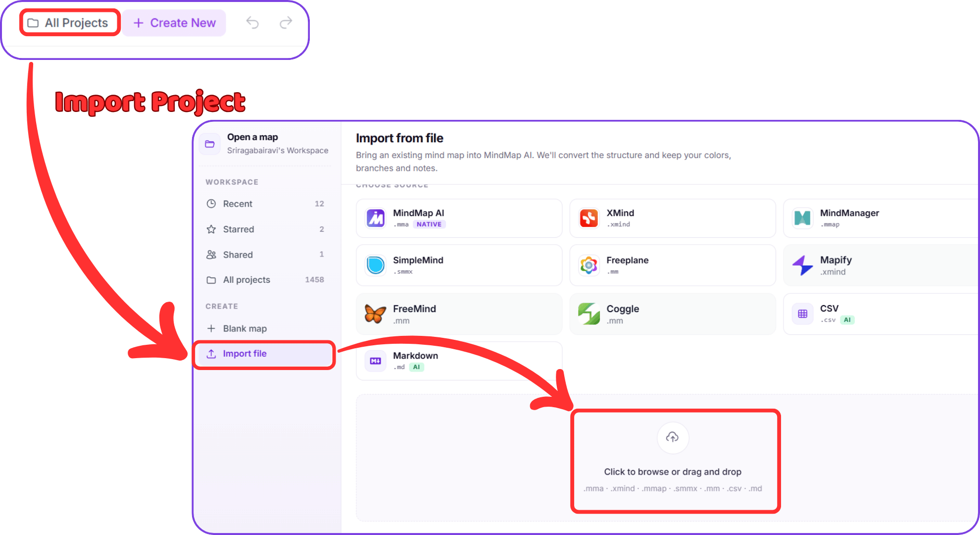Screen dimensions: 980x535
Task: Click the All projects folder icon in the sidebar
Action: click(211, 280)
